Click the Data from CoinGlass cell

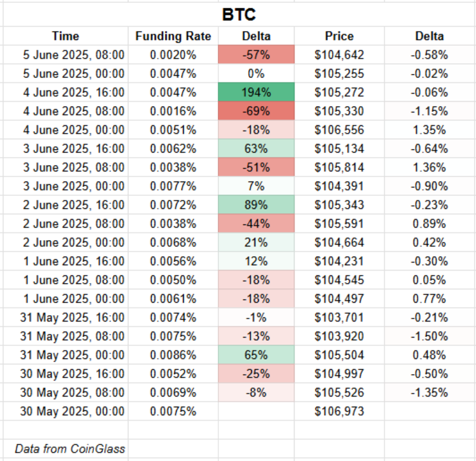click(x=70, y=448)
